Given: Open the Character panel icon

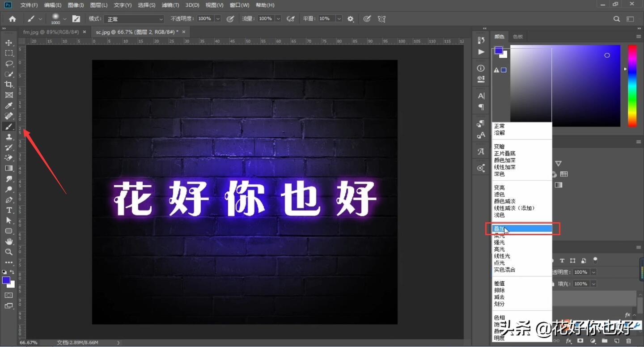Looking at the screenshot, I should (x=481, y=96).
